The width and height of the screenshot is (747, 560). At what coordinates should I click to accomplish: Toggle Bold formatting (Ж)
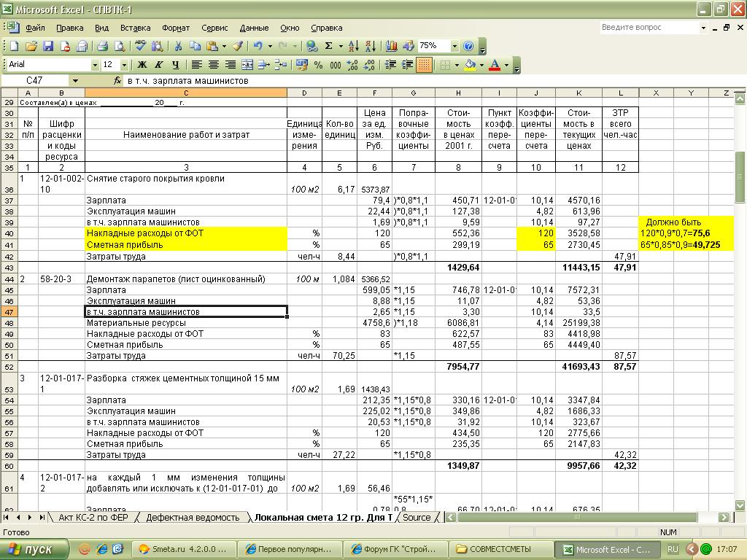[x=143, y=65]
